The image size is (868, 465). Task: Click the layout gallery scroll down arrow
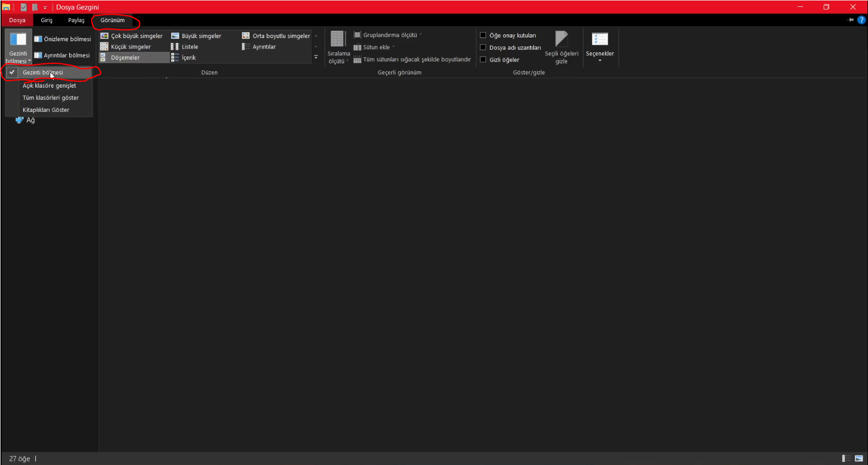(316, 47)
